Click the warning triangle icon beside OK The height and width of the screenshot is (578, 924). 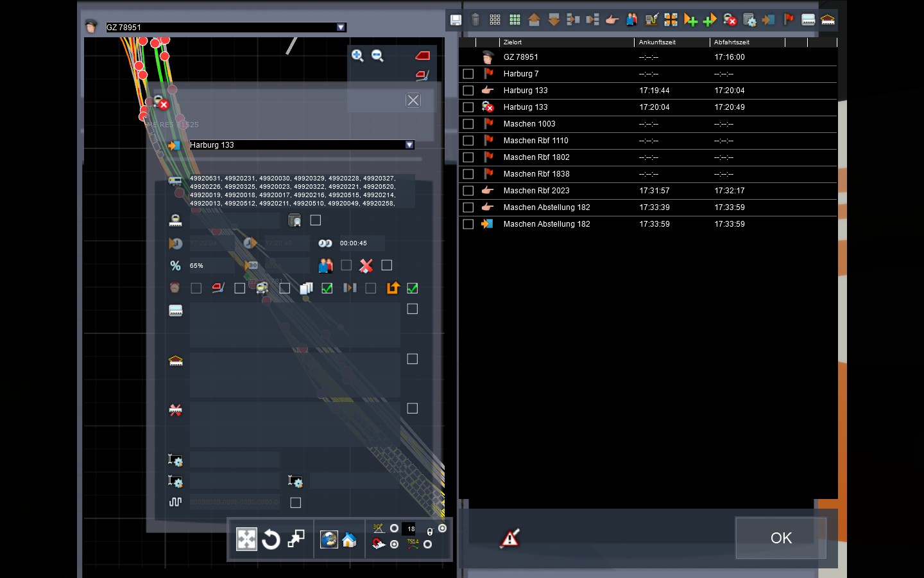pyautogui.click(x=510, y=538)
